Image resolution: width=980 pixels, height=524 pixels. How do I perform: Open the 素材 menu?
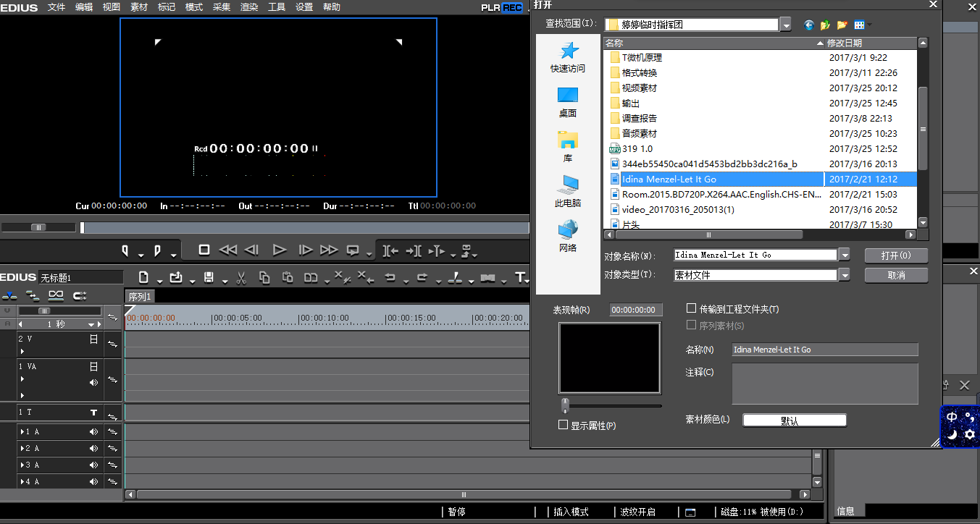(139, 7)
